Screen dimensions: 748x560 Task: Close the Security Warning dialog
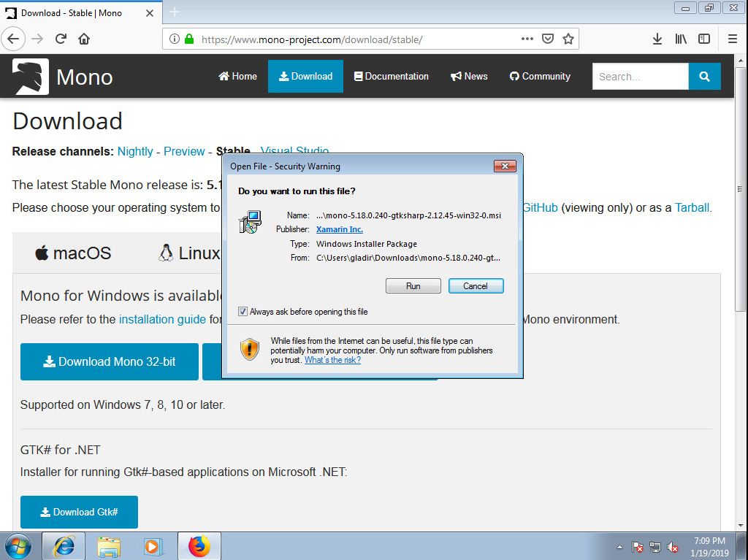point(505,166)
